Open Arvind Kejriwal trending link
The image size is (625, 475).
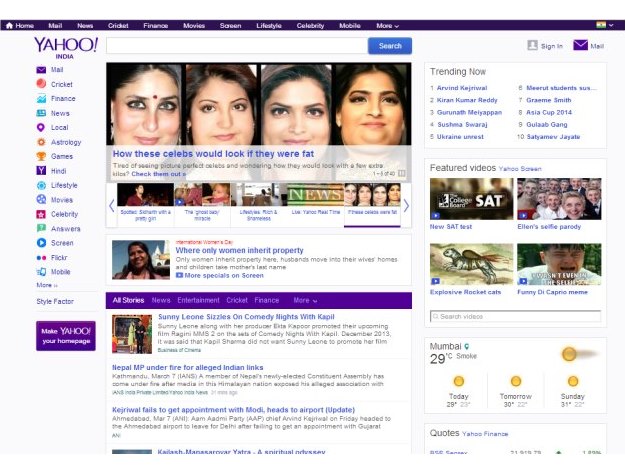tap(462, 88)
